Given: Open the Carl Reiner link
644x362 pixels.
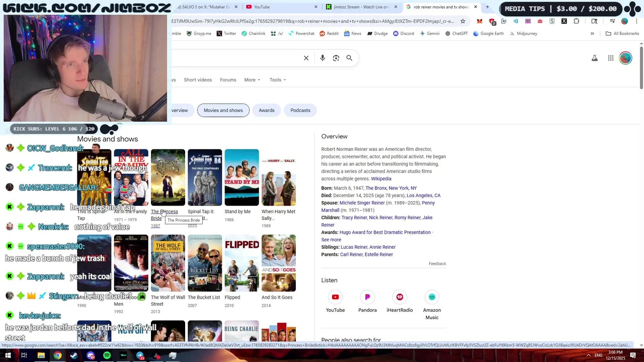Looking at the screenshot, I should click(x=351, y=255).
